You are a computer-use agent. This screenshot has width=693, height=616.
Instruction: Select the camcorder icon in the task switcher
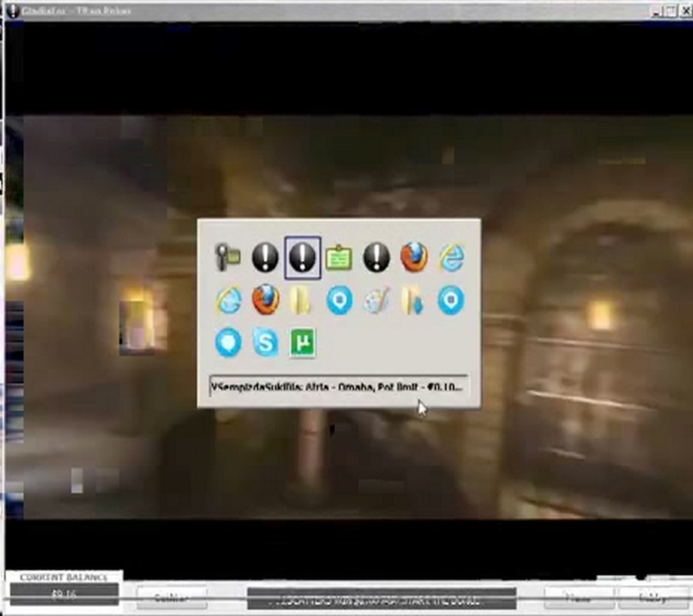click(228, 257)
